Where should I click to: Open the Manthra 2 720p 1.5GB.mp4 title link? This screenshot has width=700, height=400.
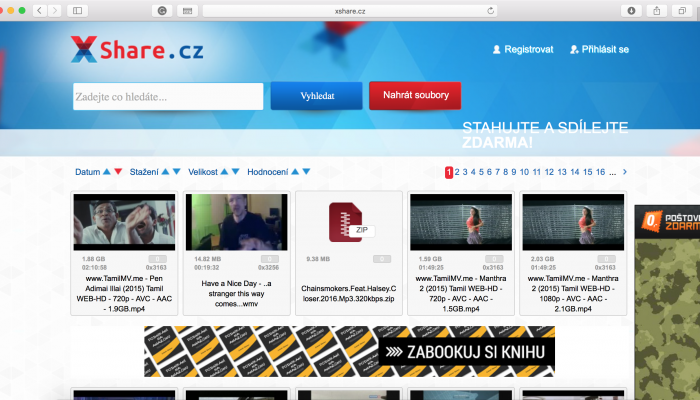pos(461,293)
